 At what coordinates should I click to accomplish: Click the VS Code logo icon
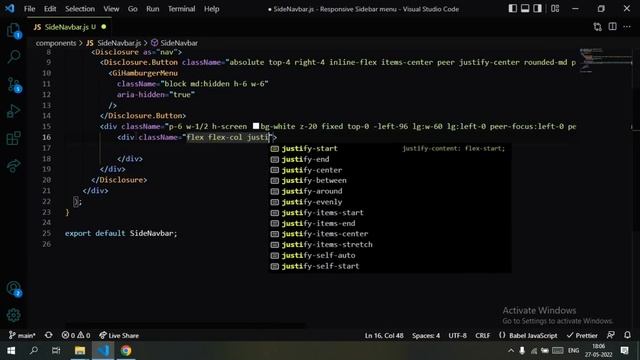point(10,9)
